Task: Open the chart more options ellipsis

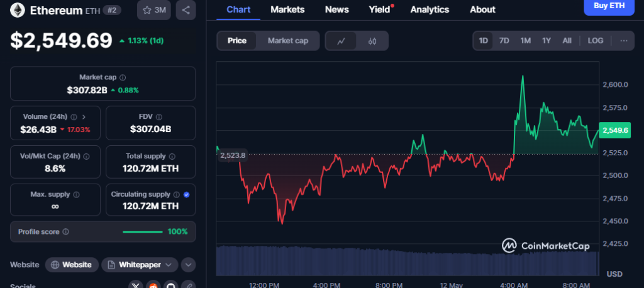Action: 624,41
